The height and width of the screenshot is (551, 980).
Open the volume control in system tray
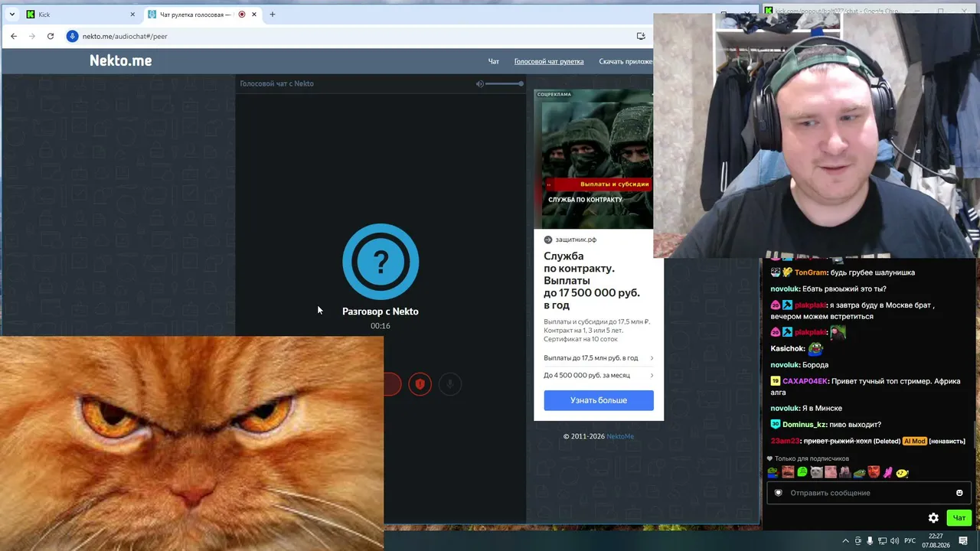point(894,541)
